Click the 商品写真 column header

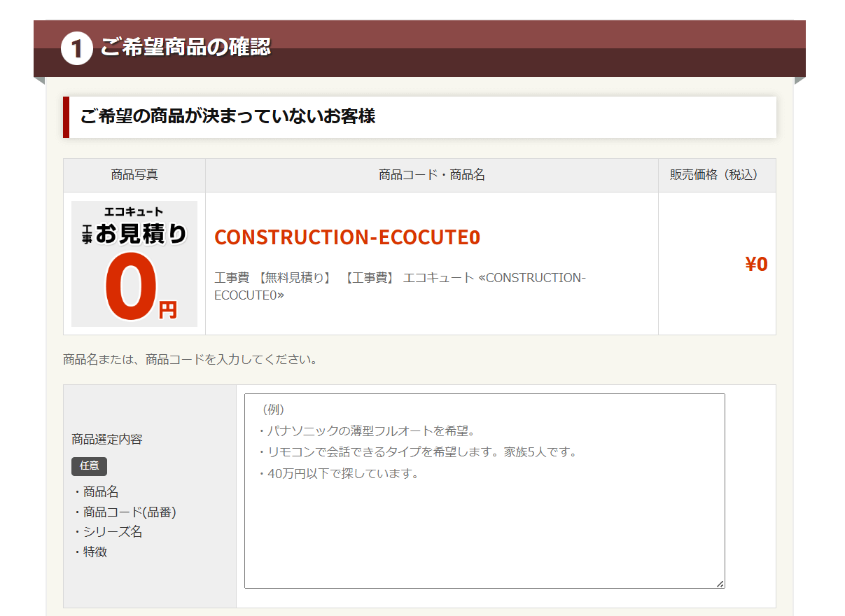[134, 175]
